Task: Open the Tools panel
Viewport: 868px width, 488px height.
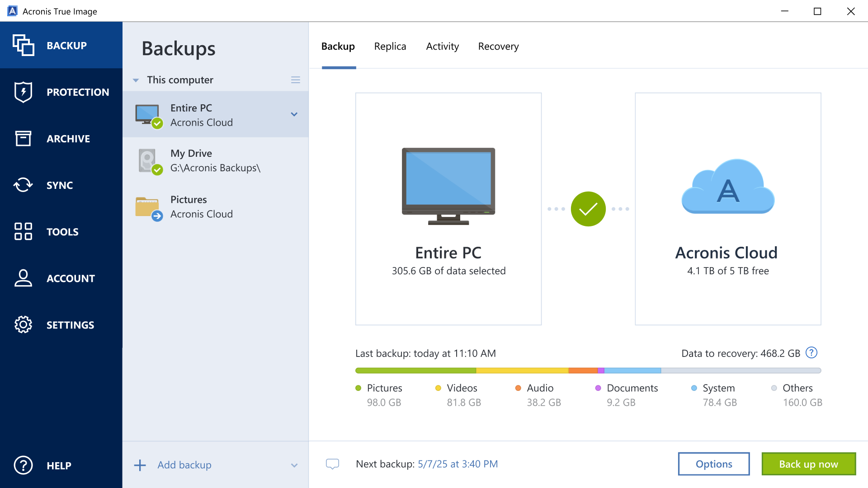Action: click(23, 231)
